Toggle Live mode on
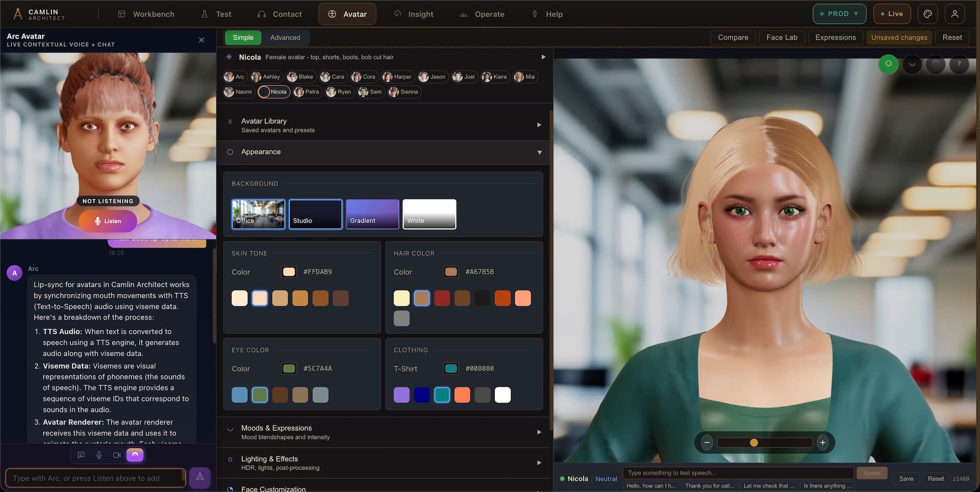The width and height of the screenshot is (980, 492). (x=892, y=13)
